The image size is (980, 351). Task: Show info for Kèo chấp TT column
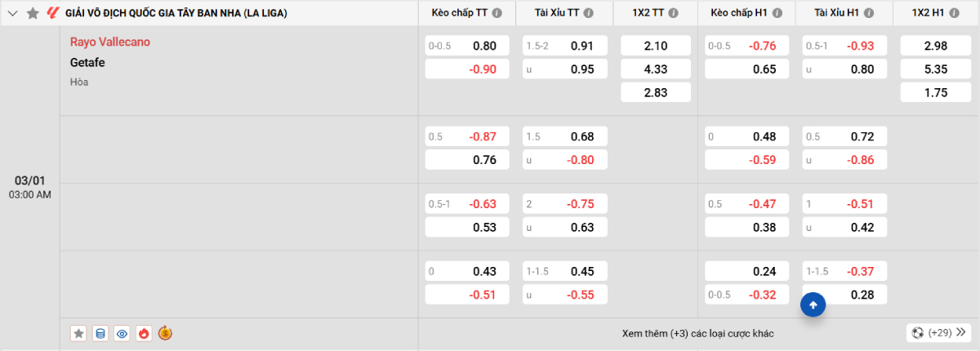tap(497, 13)
